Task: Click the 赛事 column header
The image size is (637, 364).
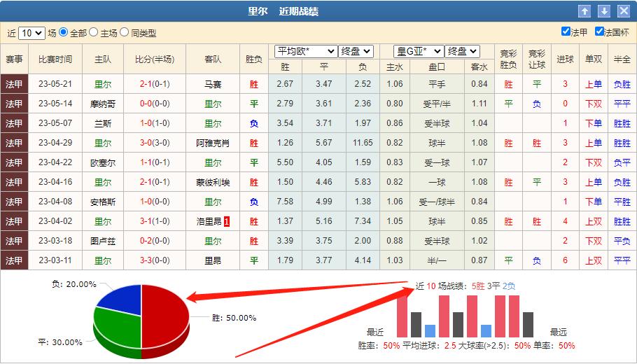Action: (14, 59)
